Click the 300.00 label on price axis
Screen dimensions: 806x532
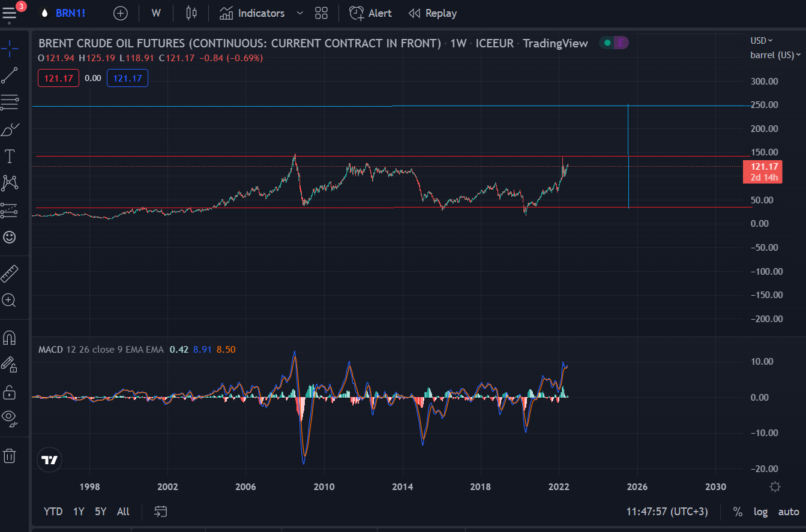tap(765, 81)
